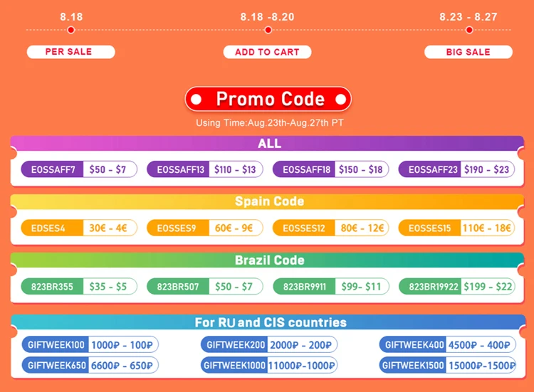Select the 8.18 timeline dot

[70, 30]
